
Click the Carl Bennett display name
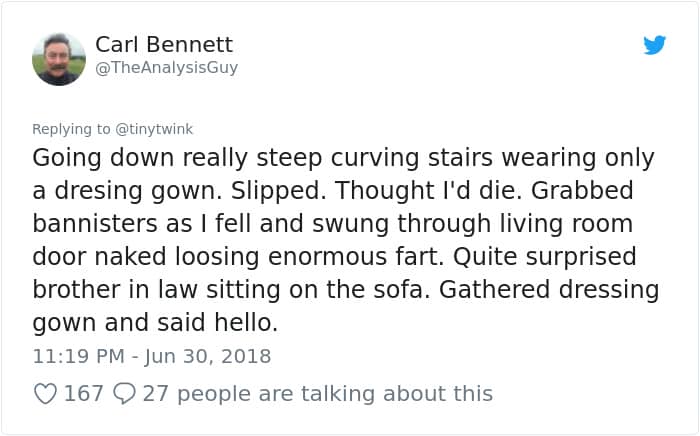click(164, 45)
